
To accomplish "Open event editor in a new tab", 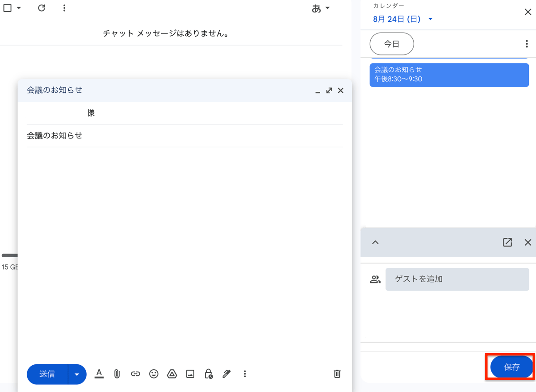I will tap(507, 242).
